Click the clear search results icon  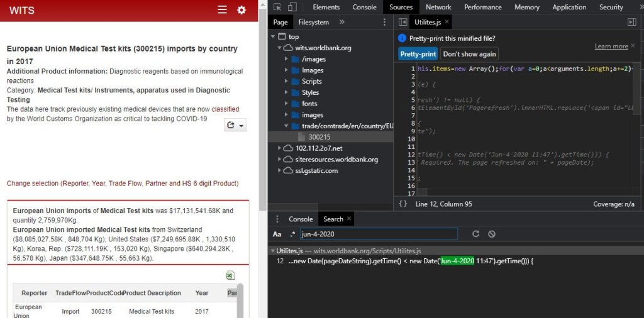[x=492, y=234]
